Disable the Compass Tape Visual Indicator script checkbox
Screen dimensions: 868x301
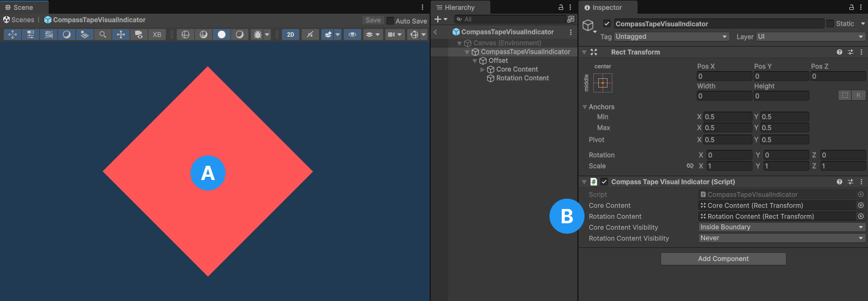click(x=604, y=182)
